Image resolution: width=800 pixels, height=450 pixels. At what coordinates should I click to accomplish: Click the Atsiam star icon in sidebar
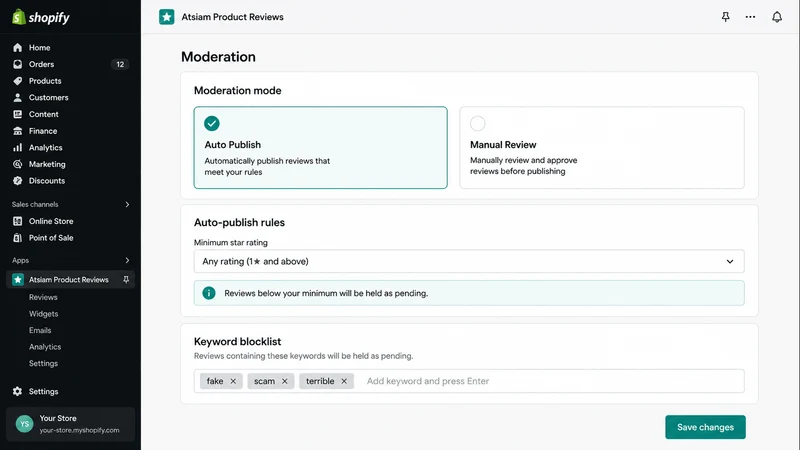point(18,280)
